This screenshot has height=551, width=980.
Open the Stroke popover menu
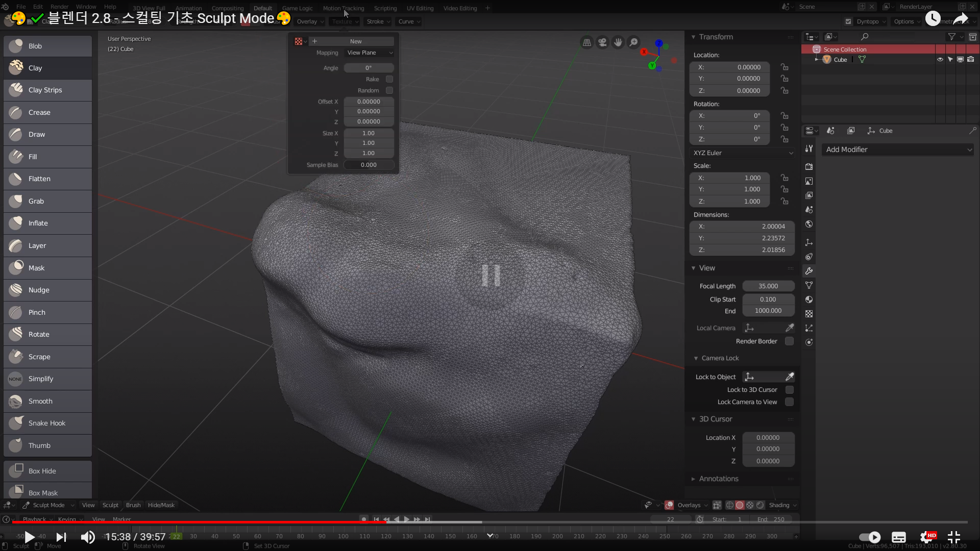coord(378,21)
